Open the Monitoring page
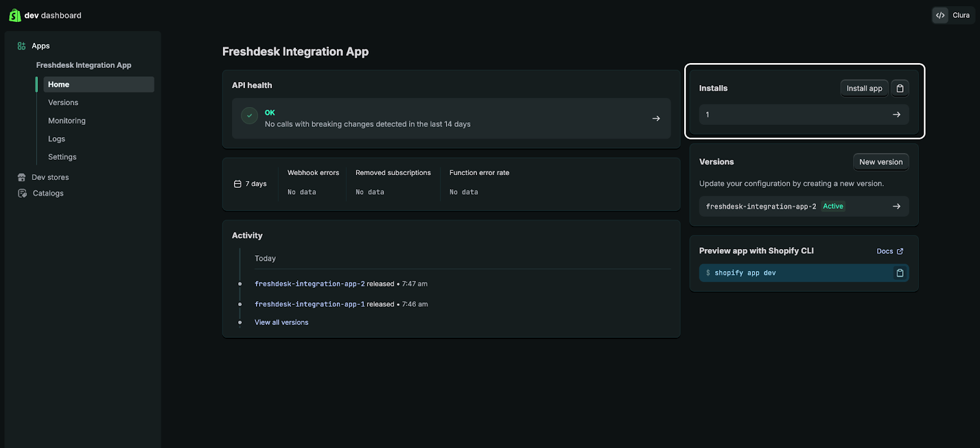This screenshot has height=448, width=980. [67, 121]
